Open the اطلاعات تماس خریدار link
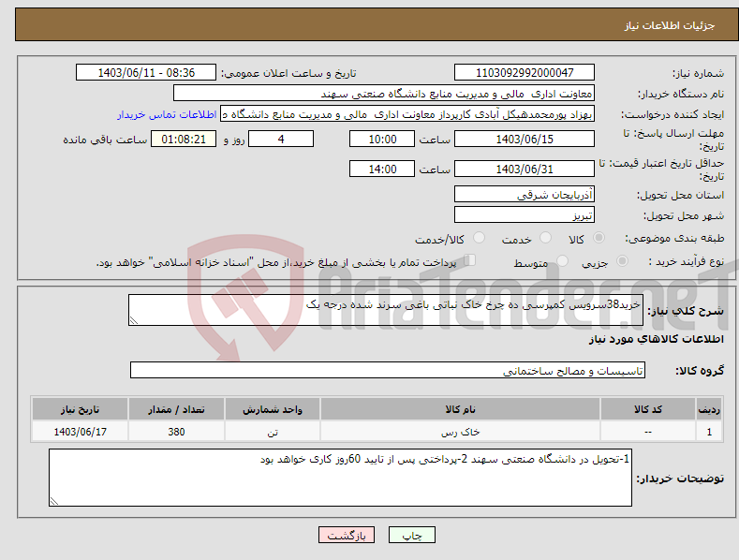The image size is (739, 560). [x=167, y=114]
